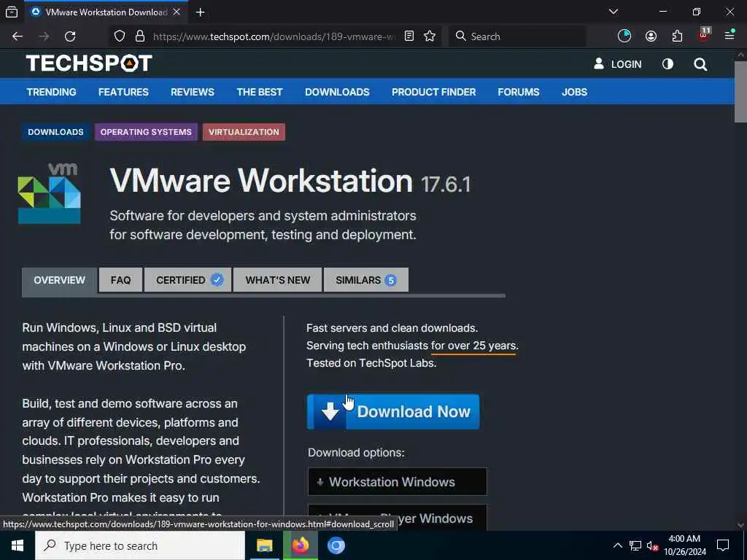This screenshot has width=747, height=560.
Task: Go back with the browser back arrow
Action: (x=18, y=36)
